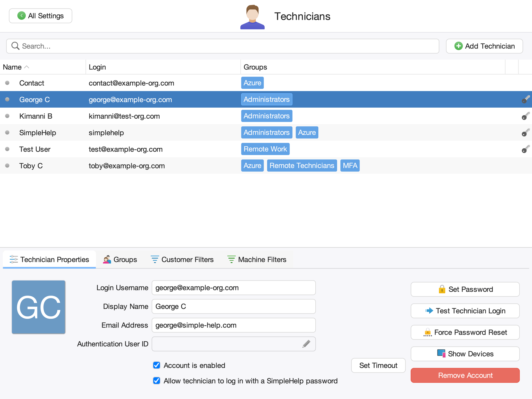The image size is (532, 399).
Task: Click the status dot next to Test User
Action: [7, 149]
